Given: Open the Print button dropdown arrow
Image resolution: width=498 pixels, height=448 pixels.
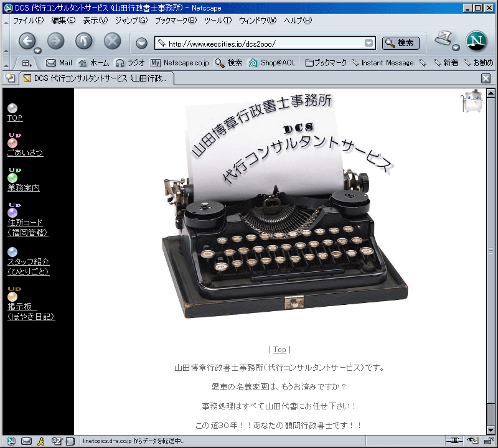Looking at the screenshot, I should click(456, 48).
